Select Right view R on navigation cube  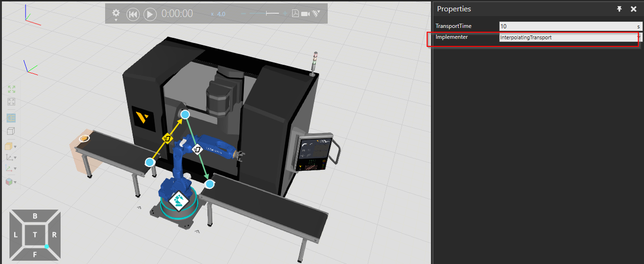click(54, 235)
